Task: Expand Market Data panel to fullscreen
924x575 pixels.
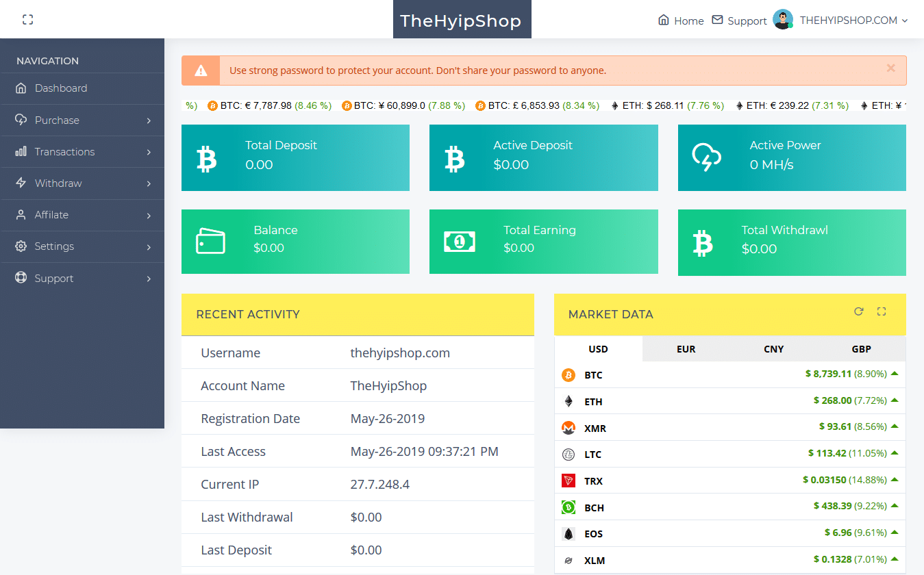Action: click(882, 311)
